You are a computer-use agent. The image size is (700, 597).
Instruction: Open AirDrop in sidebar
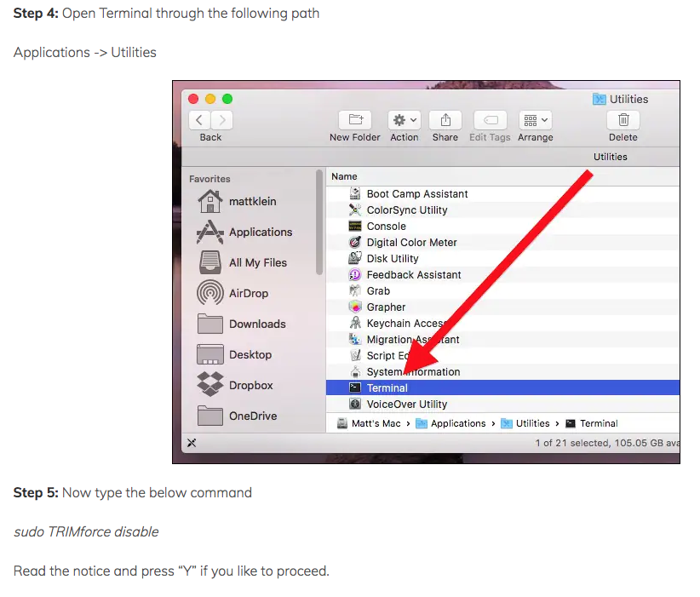(x=233, y=293)
